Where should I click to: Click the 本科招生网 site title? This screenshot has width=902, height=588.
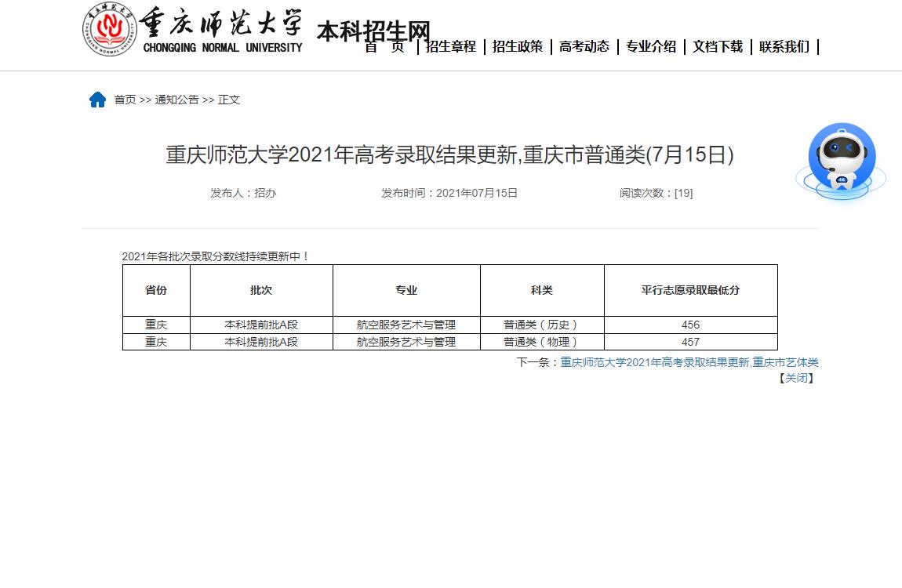pyautogui.click(x=373, y=31)
